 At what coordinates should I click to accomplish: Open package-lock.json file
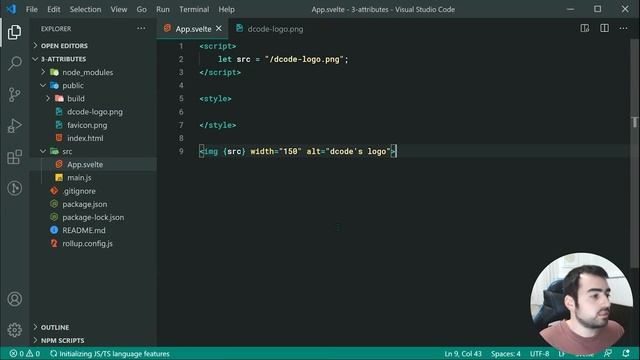click(94, 217)
